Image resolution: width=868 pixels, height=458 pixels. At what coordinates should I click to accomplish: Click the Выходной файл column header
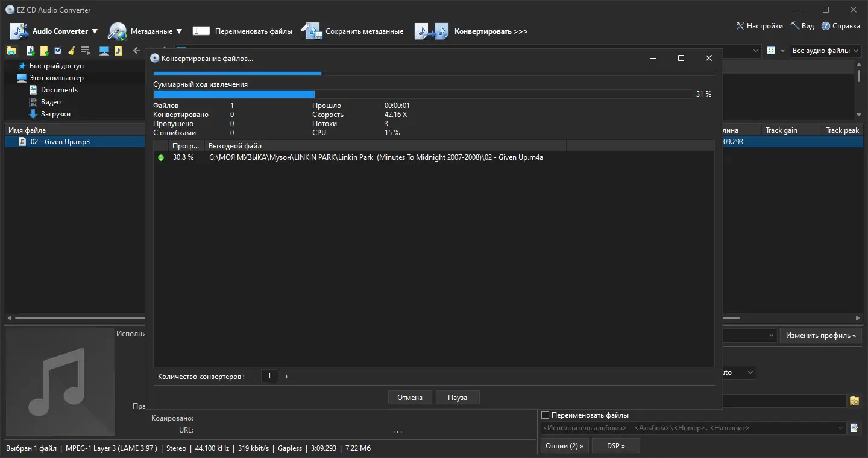pyautogui.click(x=385, y=146)
